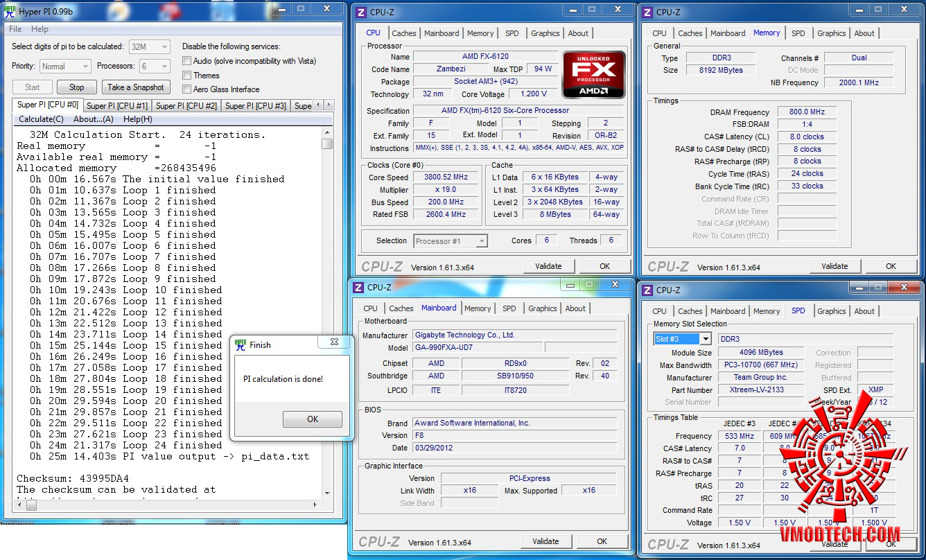
Task: Click the CPU-Z icon in the SPD tab window title bar
Action: [x=647, y=290]
